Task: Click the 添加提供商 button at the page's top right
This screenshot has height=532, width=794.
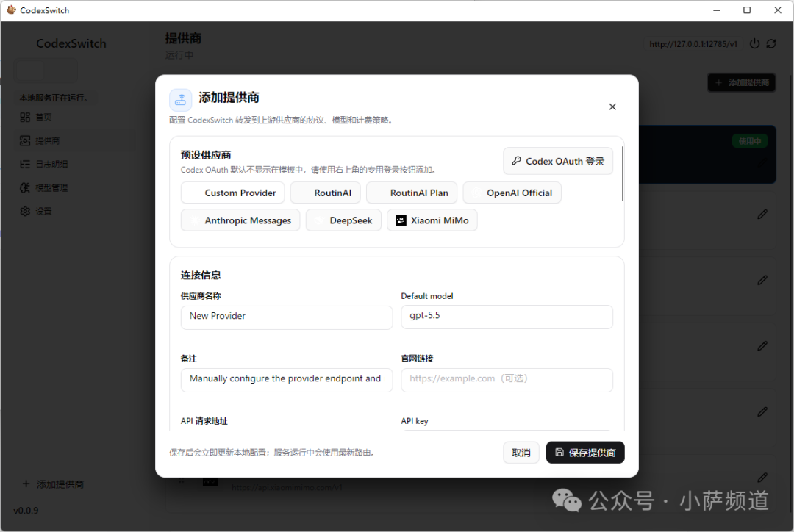Action: (x=742, y=82)
